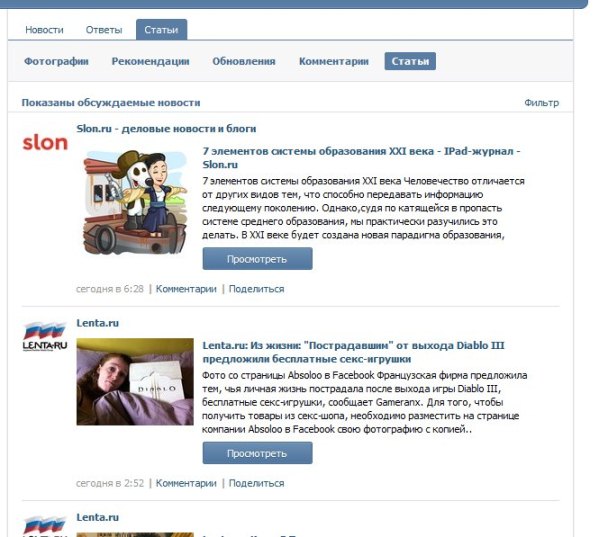Click Просмотреть under the Diablo III article
This screenshot has height=537, width=599.
[257, 453]
